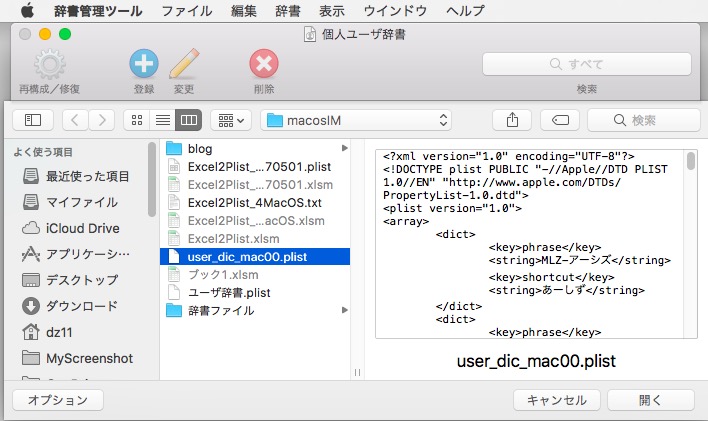The width and height of the screenshot is (708, 421).
Task: Select dz11 home folder in sidebar
Action: (48, 332)
